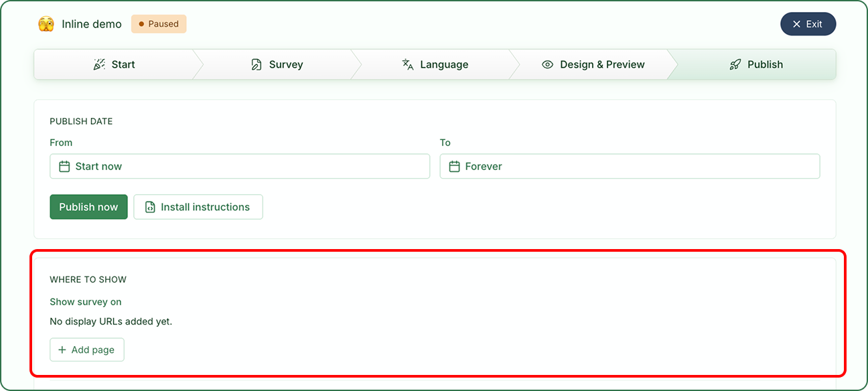Click the calendar icon in From field

pyautogui.click(x=64, y=166)
